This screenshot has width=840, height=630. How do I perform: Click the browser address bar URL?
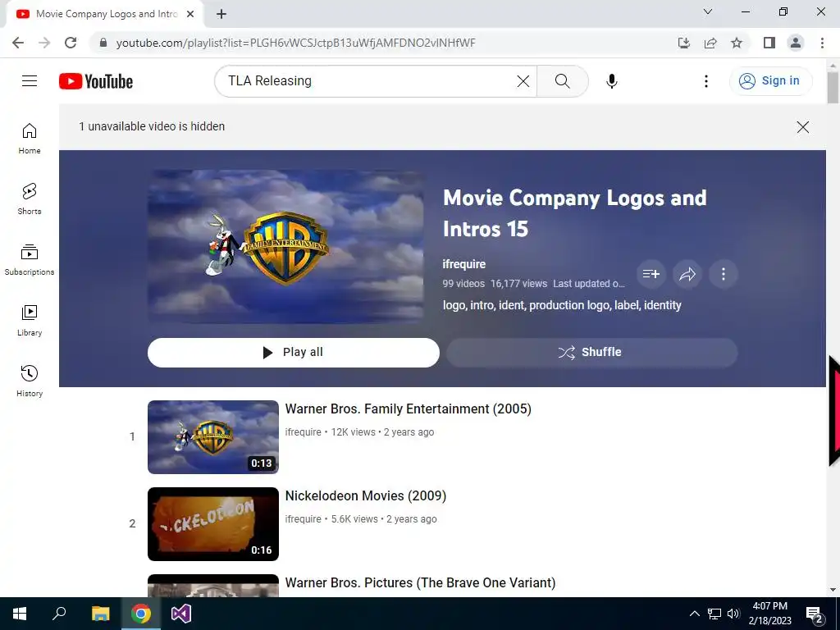click(295, 43)
